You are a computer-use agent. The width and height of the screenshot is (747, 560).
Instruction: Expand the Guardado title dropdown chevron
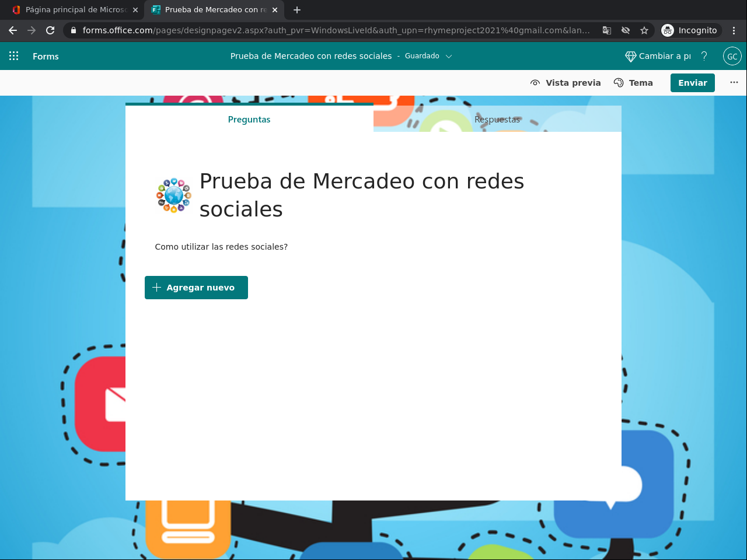coord(449,57)
